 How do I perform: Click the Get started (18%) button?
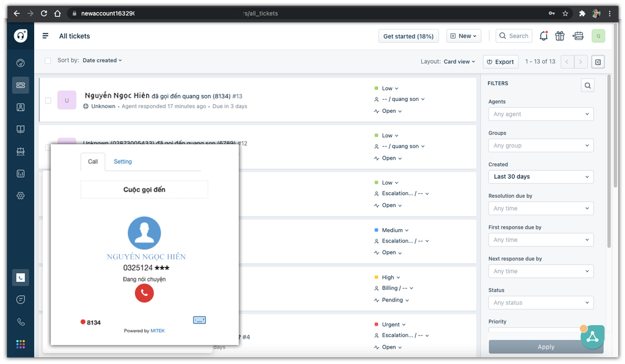click(x=408, y=36)
